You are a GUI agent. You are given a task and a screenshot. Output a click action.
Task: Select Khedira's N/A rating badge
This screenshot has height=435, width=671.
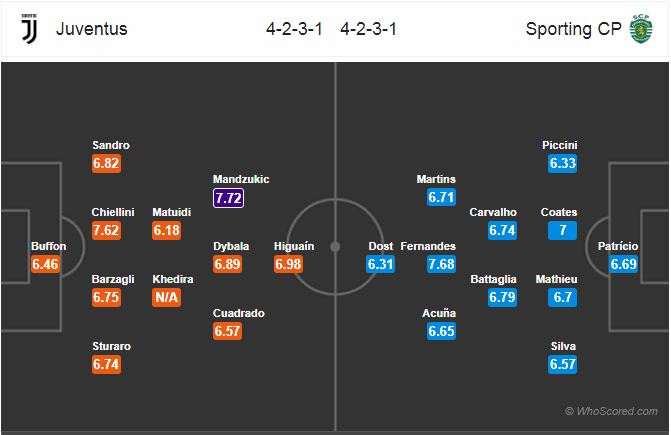tap(166, 297)
